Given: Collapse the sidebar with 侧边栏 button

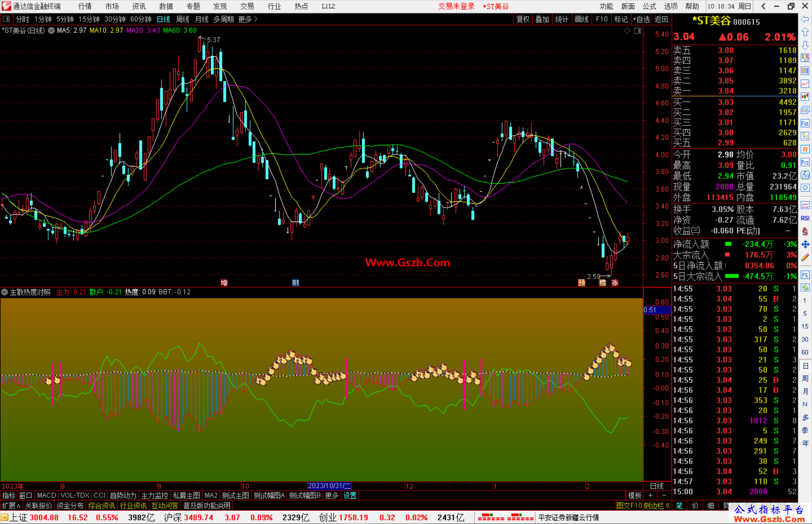Looking at the screenshot, I should [x=656, y=506].
